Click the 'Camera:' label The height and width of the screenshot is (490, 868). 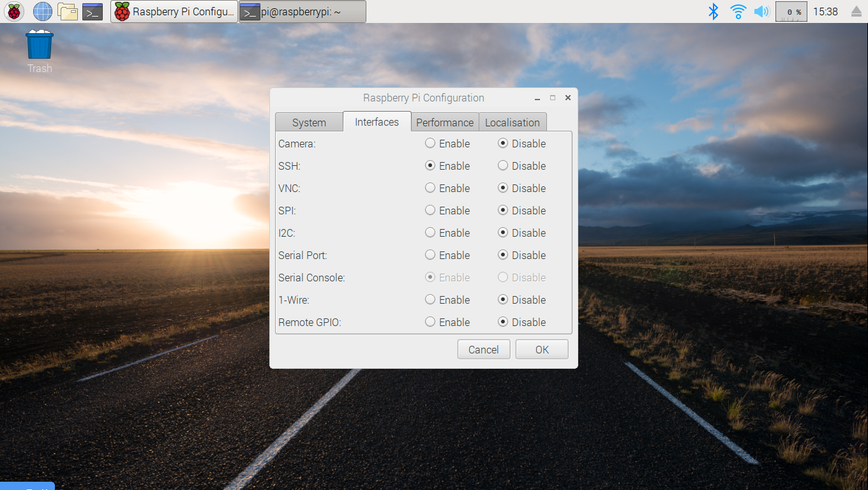(x=297, y=144)
